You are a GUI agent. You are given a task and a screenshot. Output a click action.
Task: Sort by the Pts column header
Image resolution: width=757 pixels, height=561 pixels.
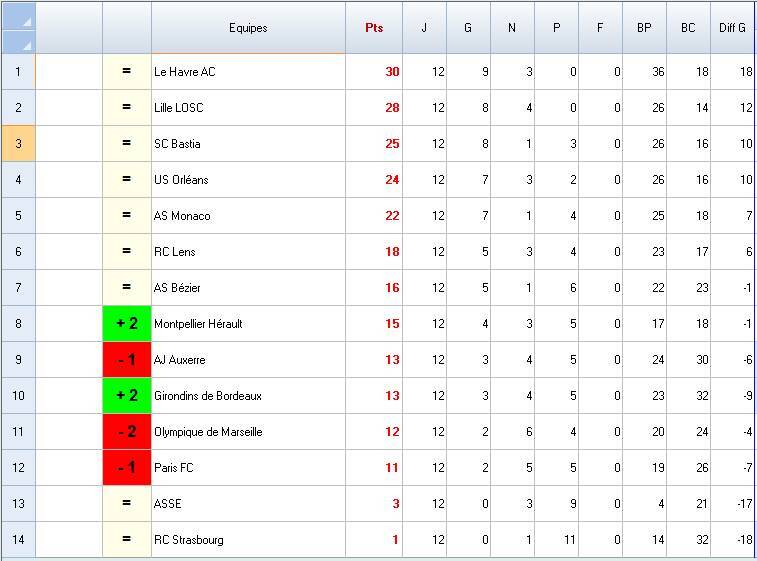click(x=373, y=28)
